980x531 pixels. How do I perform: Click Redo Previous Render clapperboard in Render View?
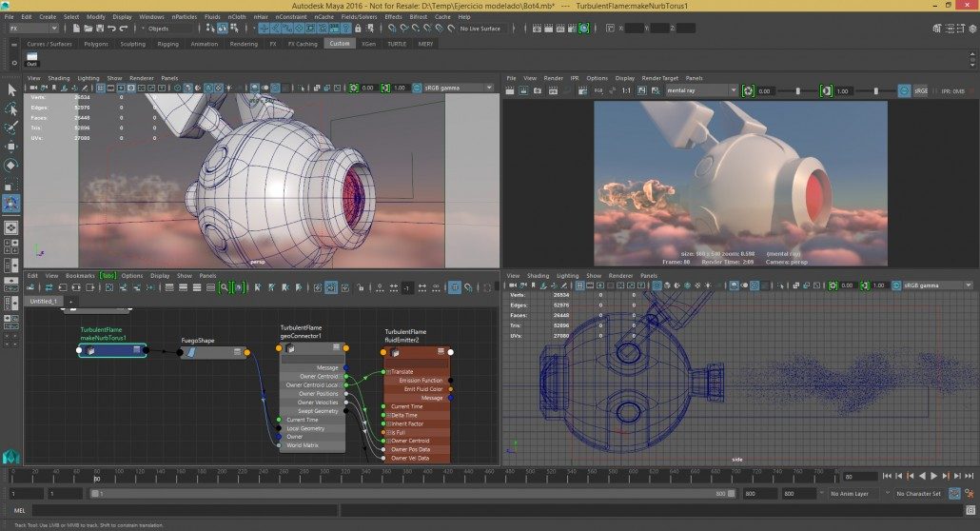pyautogui.click(x=511, y=90)
